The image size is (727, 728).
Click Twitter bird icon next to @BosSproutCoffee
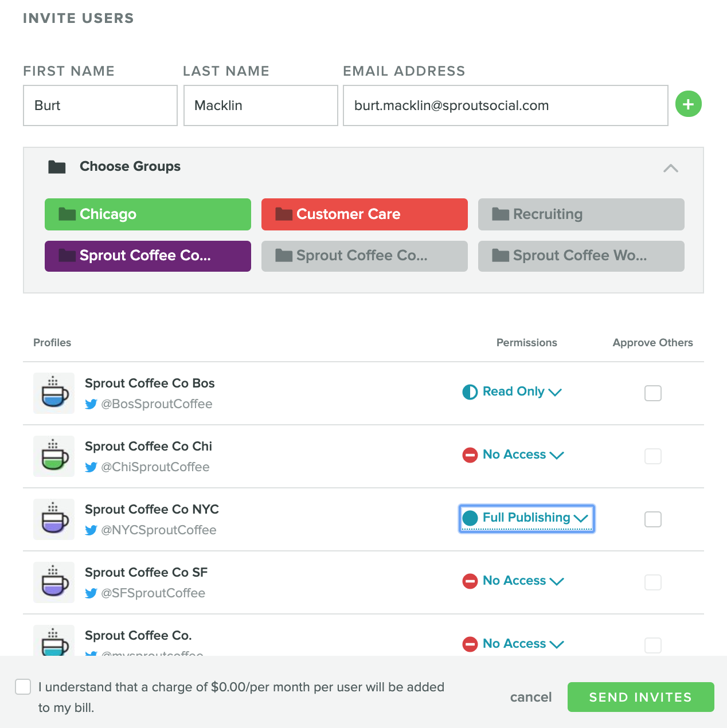tap(91, 404)
